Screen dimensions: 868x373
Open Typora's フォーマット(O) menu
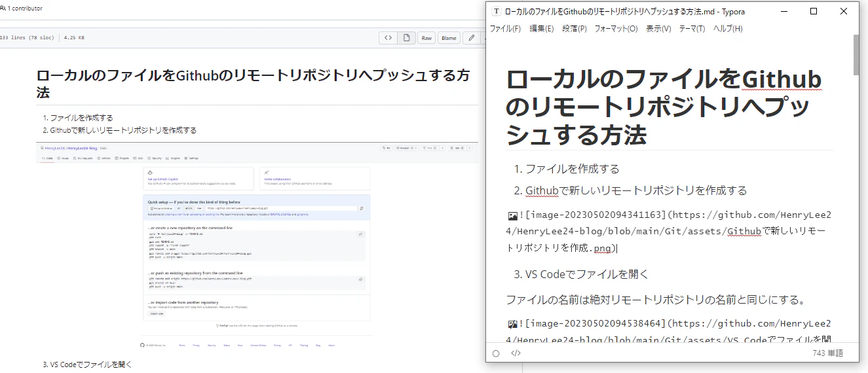(616, 29)
